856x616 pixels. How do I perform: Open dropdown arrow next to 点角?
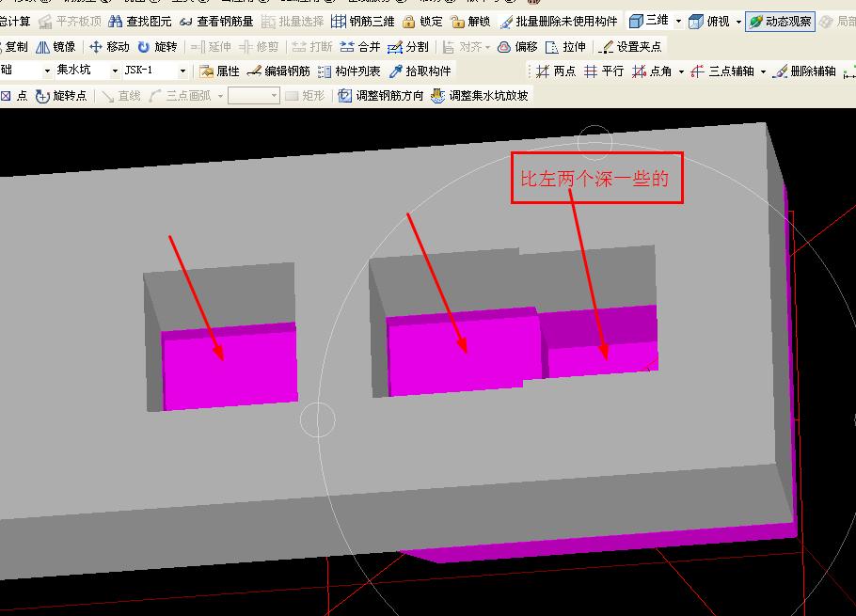point(681,71)
